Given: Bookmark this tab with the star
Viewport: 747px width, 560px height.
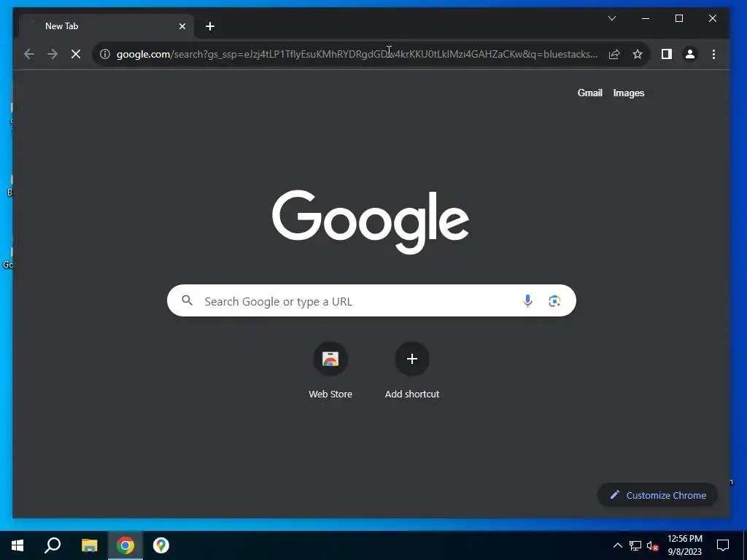Looking at the screenshot, I should tap(638, 54).
